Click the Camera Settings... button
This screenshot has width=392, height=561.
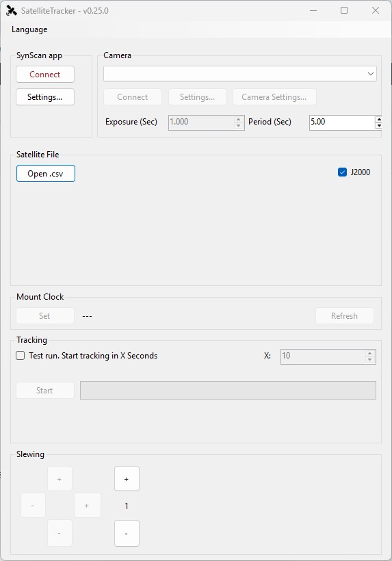tap(274, 97)
